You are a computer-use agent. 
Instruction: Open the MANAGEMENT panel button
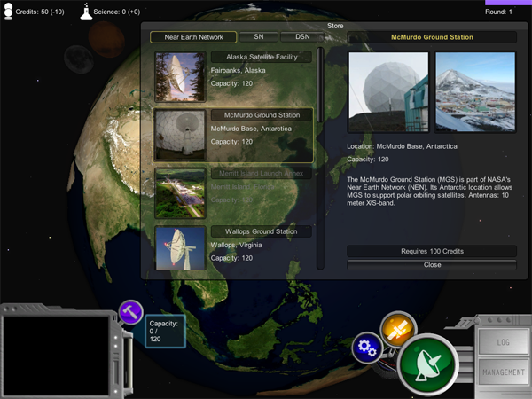pos(503,372)
